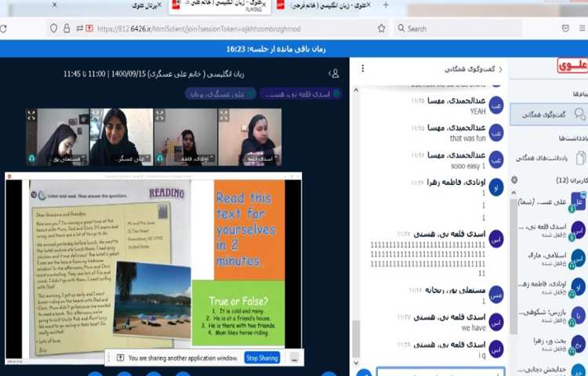Click the 'we have' chat message

pyautogui.click(x=474, y=327)
